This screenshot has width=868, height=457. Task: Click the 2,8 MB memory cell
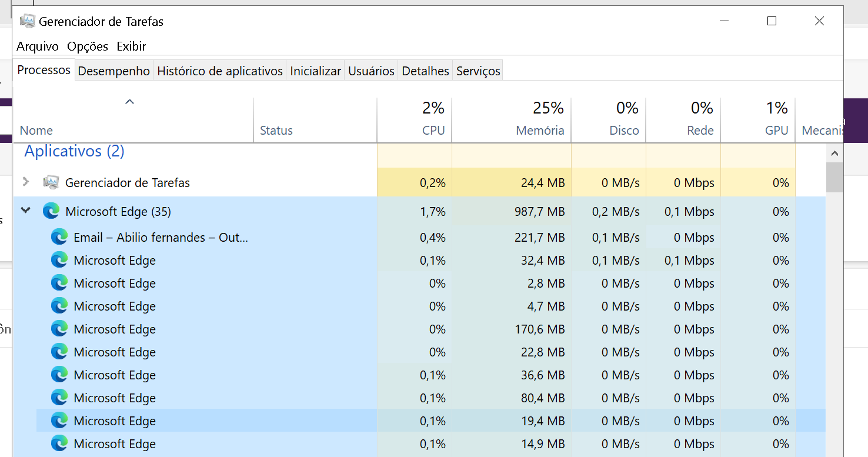pos(512,283)
